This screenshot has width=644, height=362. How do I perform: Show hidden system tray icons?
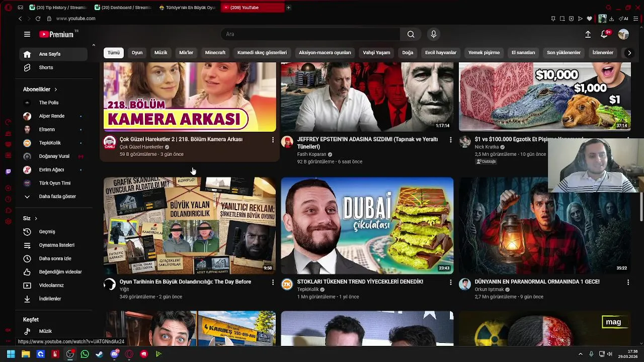click(x=580, y=354)
